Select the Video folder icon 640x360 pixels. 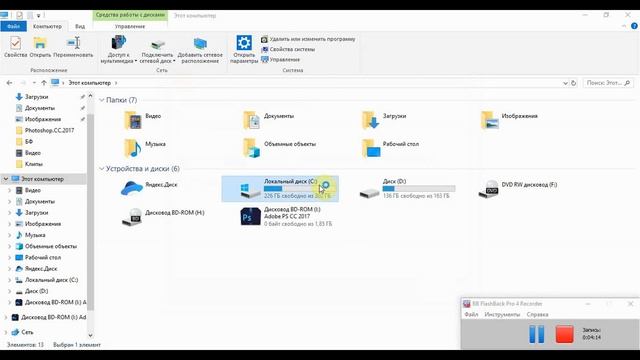[133, 120]
